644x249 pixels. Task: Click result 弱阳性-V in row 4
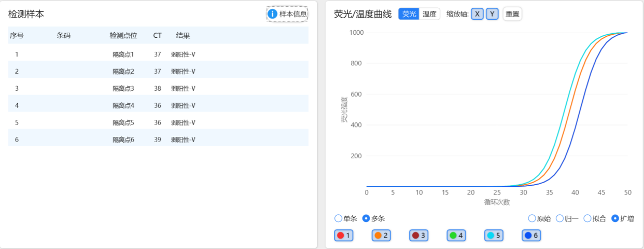183,105
